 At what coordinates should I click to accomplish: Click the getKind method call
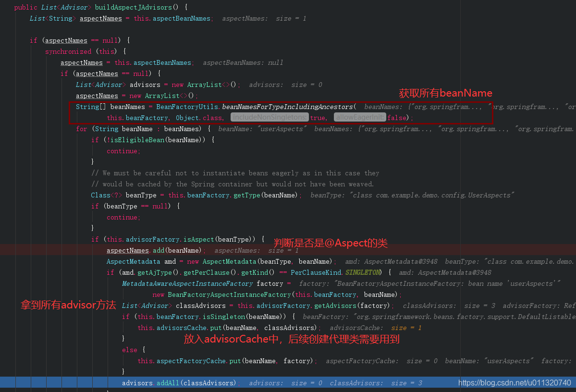tap(255, 272)
